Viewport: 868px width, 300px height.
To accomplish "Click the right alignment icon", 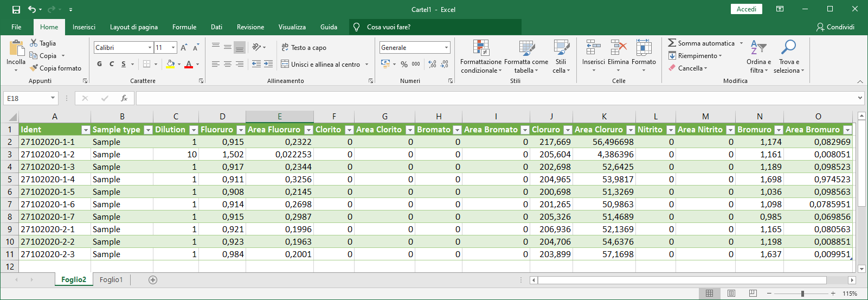I will point(239,64).
